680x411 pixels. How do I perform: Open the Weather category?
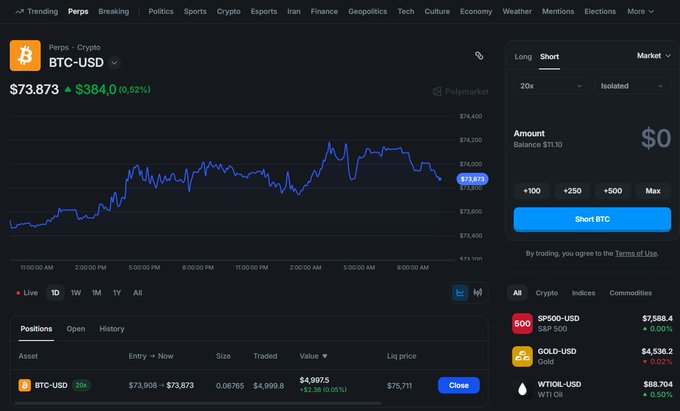[517, 12]
